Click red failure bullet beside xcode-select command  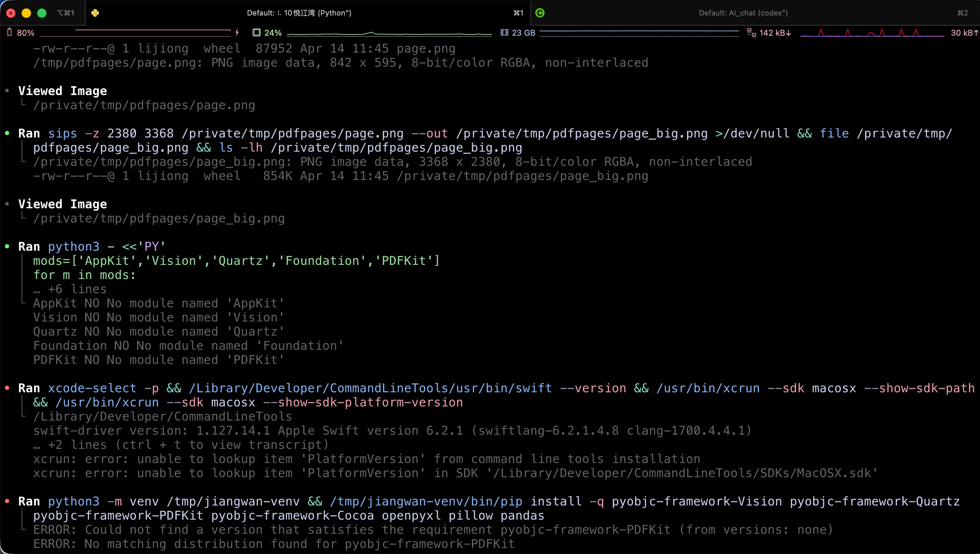click(x=7, y=388)
